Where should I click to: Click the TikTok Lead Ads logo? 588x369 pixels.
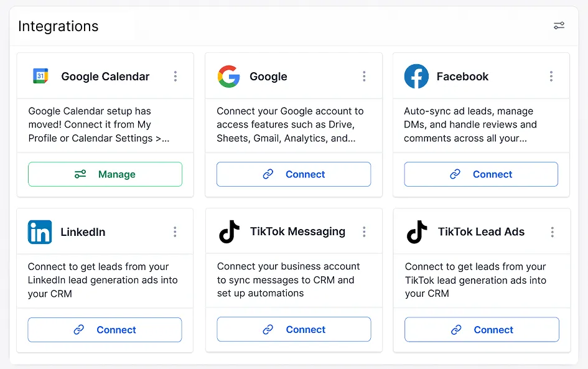point(417,232)
